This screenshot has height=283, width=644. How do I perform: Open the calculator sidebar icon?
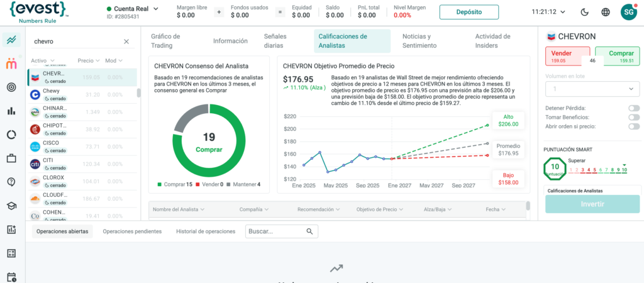coord(11,253)
